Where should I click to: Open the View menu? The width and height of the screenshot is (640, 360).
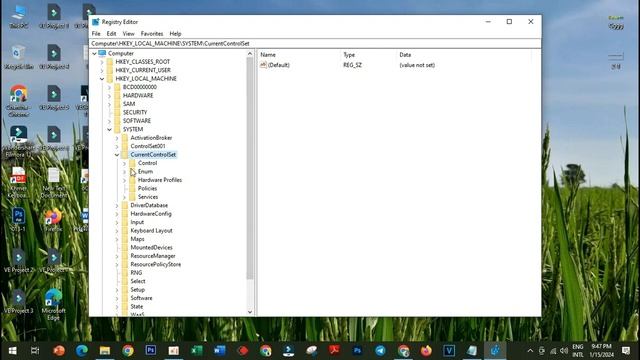point(128,33)
